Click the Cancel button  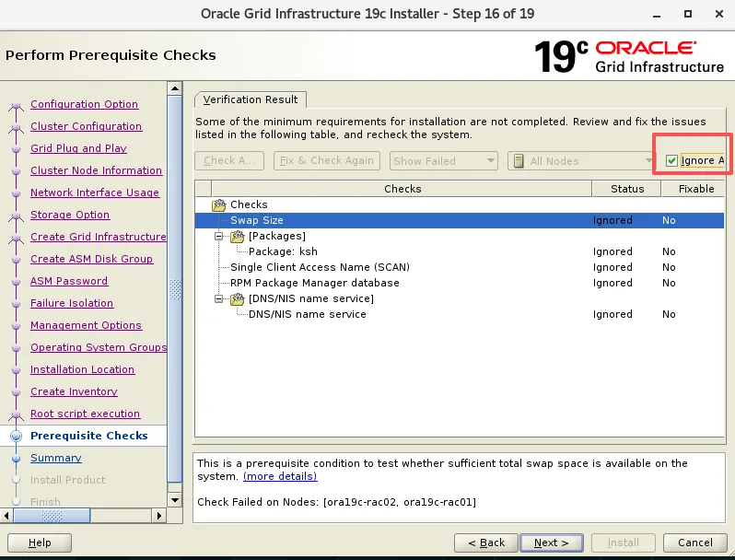click(695, 542)
